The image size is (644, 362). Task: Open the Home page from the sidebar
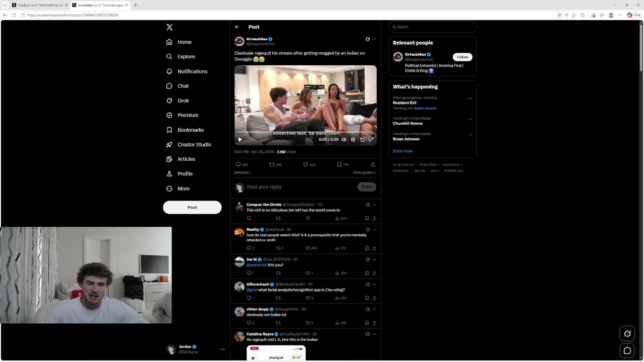(179, 42)
